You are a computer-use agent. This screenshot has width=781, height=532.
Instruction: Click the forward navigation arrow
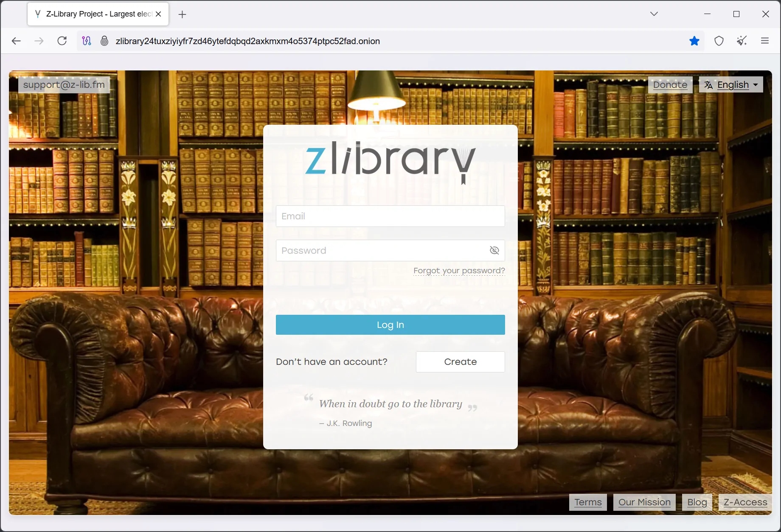pos(39,41)
